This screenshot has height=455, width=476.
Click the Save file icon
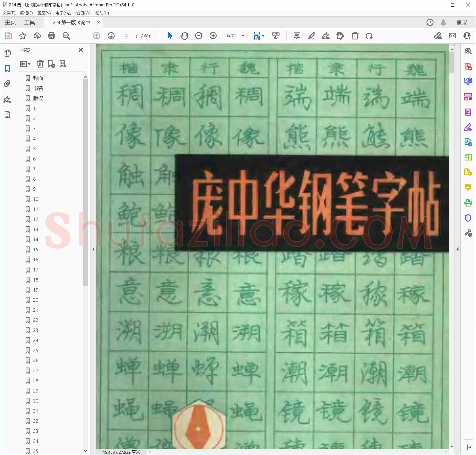(8, 36)
